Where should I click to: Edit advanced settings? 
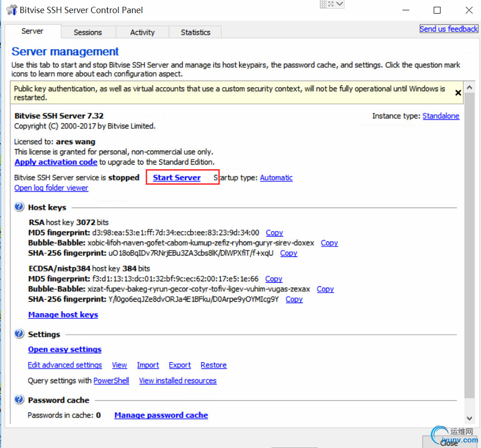tap(65, 365)
